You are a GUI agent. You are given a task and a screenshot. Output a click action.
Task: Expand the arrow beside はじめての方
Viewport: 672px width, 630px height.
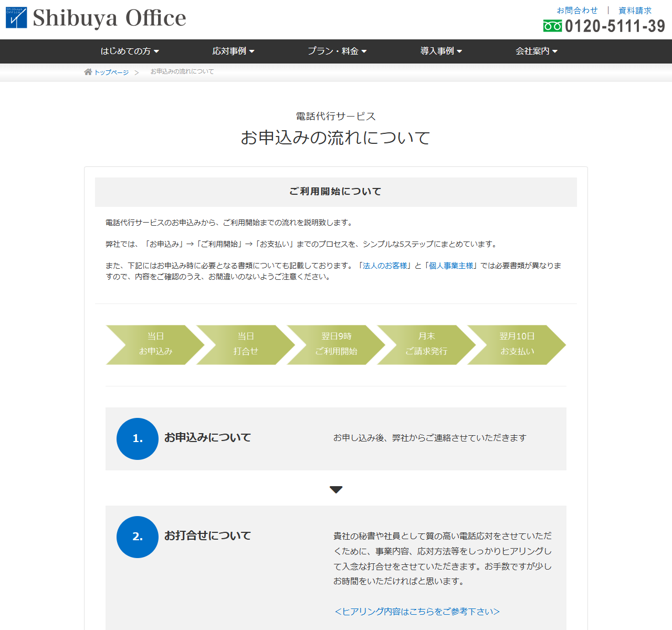pos(156,51)
